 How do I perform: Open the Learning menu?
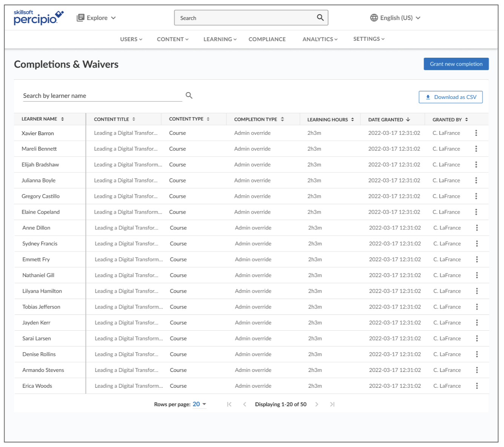(220, 39)
